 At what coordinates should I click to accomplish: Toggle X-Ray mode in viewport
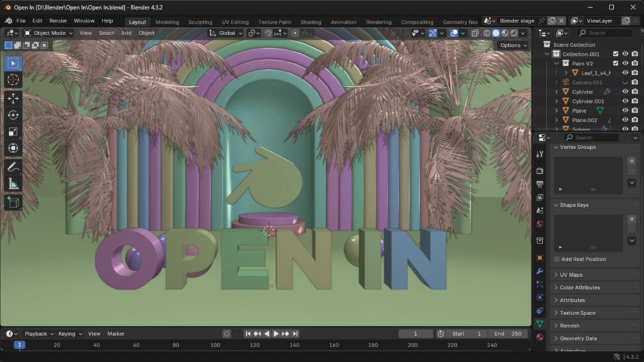[x=475, y=33]
